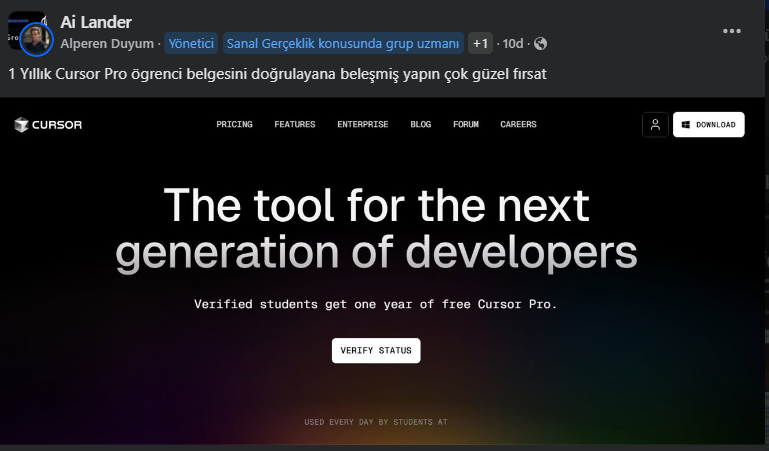Open the CAREERS menu item

(518, 125)
